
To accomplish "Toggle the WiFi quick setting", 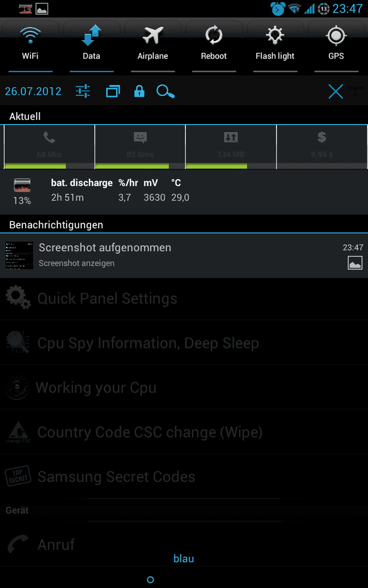I will click(x=31, y=46).
